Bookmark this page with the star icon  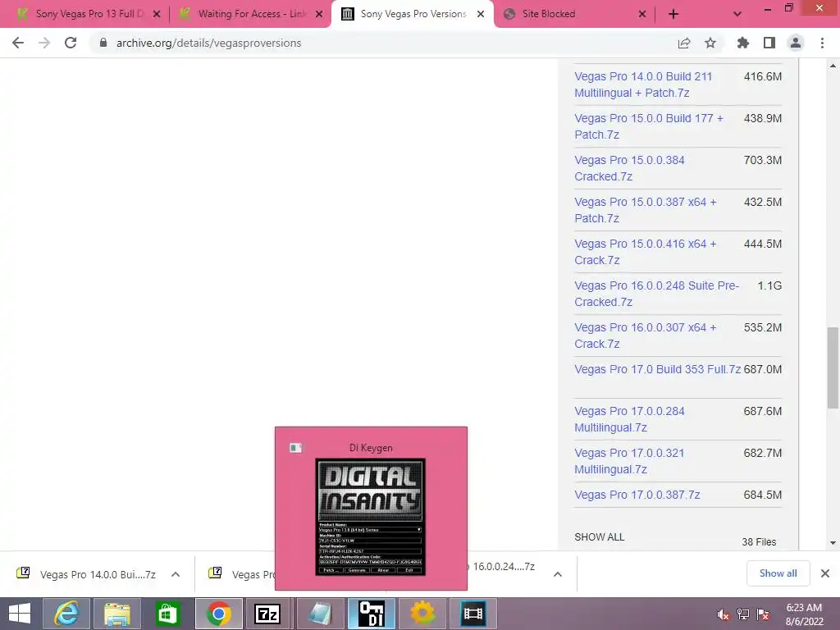710,43
